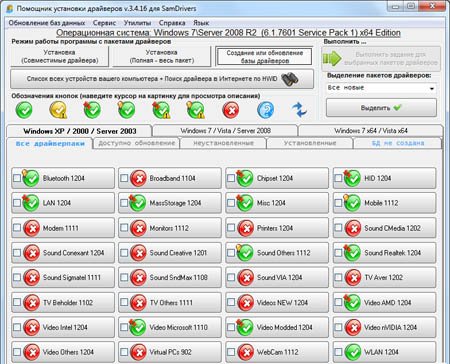This screenshot has width=450, height=364.
Task: Click the yellow checkmark warning legend icon
Action: point(58,110)
